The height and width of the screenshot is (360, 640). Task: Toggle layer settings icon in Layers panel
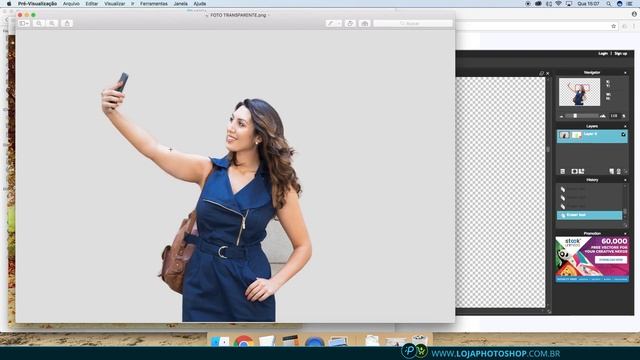[562, 171]
